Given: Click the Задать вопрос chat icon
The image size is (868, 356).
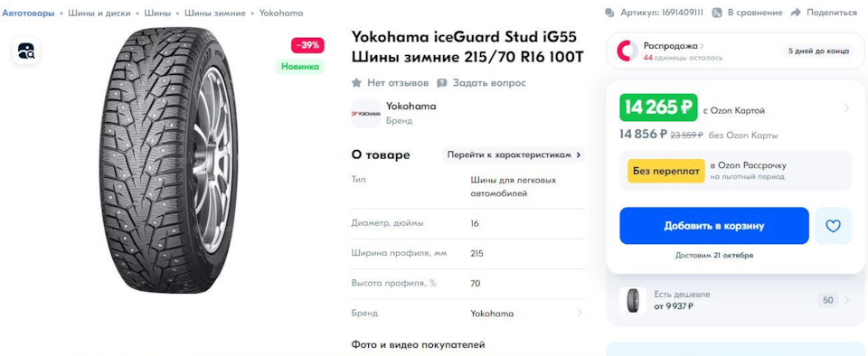Looking at the screenshot, I should point(442,83).
